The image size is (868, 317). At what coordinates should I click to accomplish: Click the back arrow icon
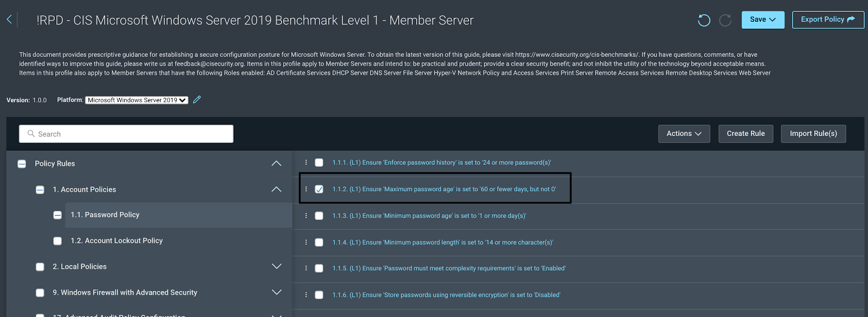(x=9, y=20)
